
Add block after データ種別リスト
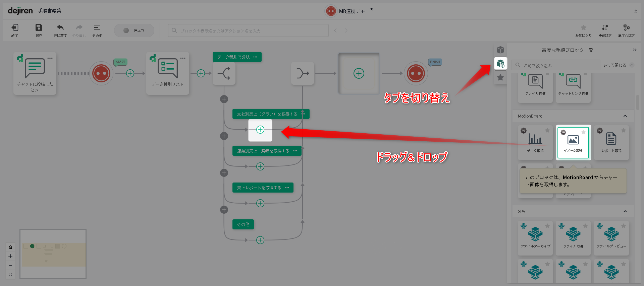click(x=201, y=73)
